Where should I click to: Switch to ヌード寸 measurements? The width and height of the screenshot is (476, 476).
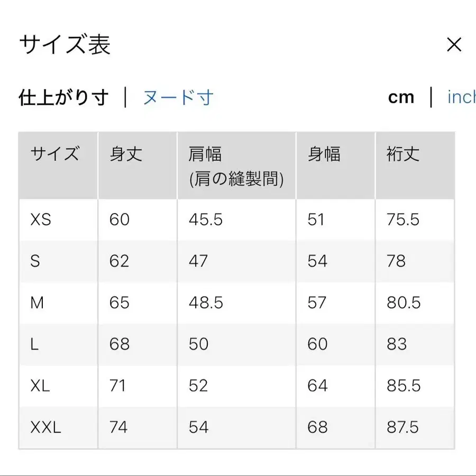177,97
